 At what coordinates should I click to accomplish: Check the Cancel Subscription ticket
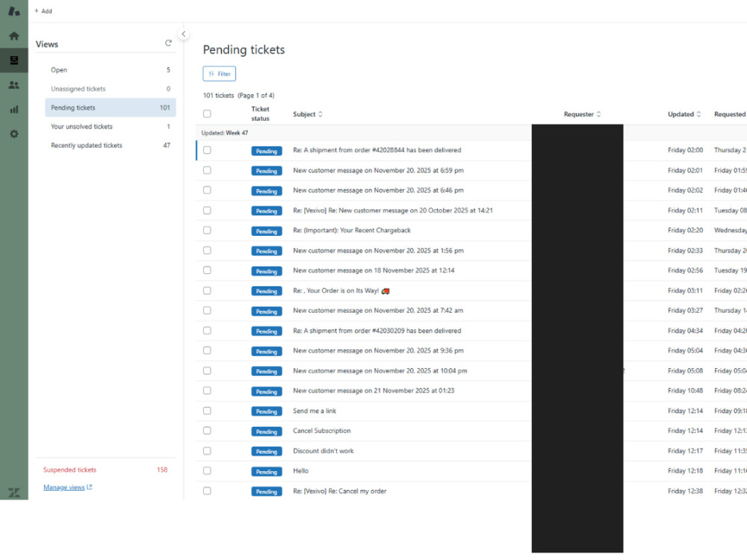(x=207, y=431)
